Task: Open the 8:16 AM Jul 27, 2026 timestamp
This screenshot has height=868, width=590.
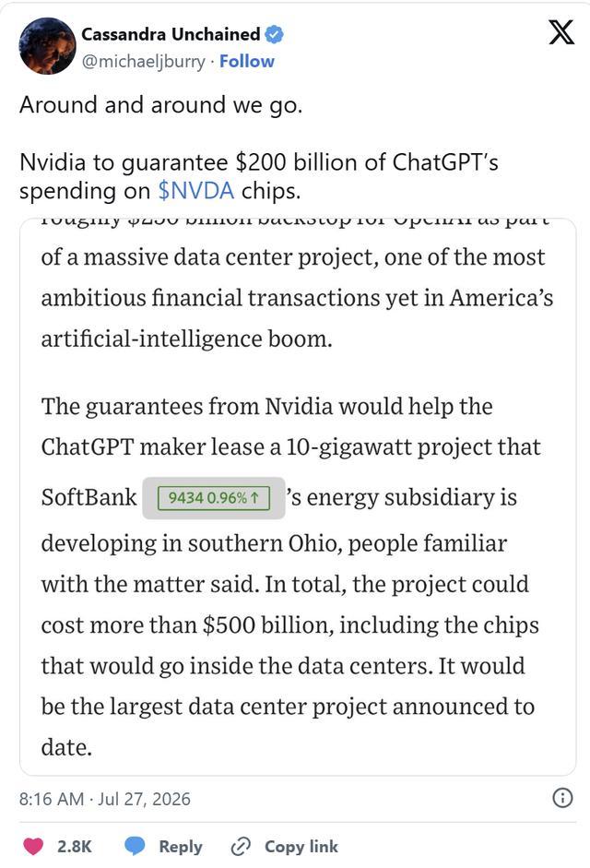Action: pos(104,799)
